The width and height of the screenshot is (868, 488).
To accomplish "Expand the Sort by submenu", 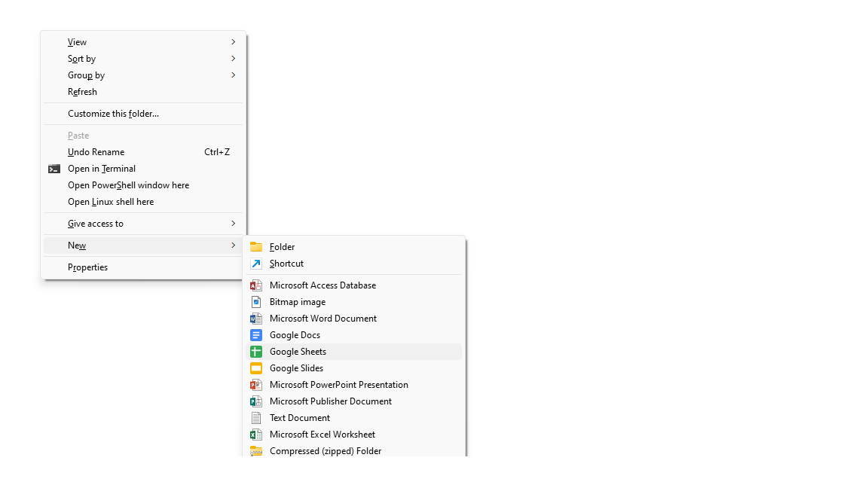I will point(234,58).
